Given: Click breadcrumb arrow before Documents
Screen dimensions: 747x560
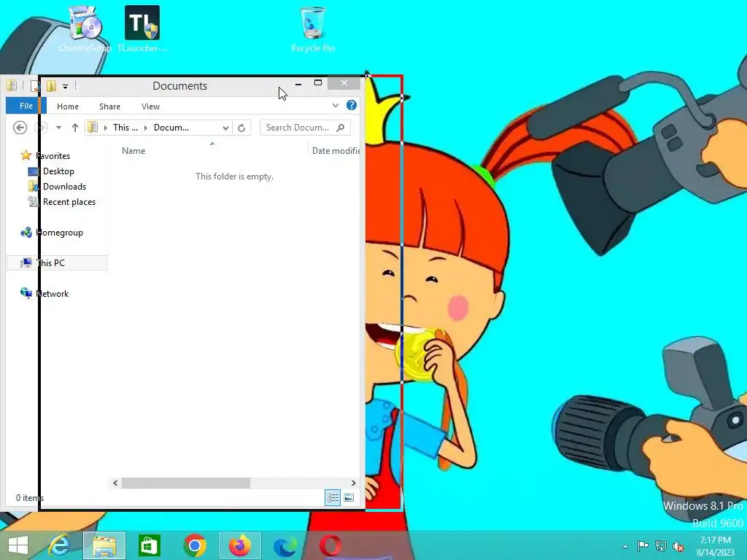Looking at the screenshot, I should click(146, 128).
